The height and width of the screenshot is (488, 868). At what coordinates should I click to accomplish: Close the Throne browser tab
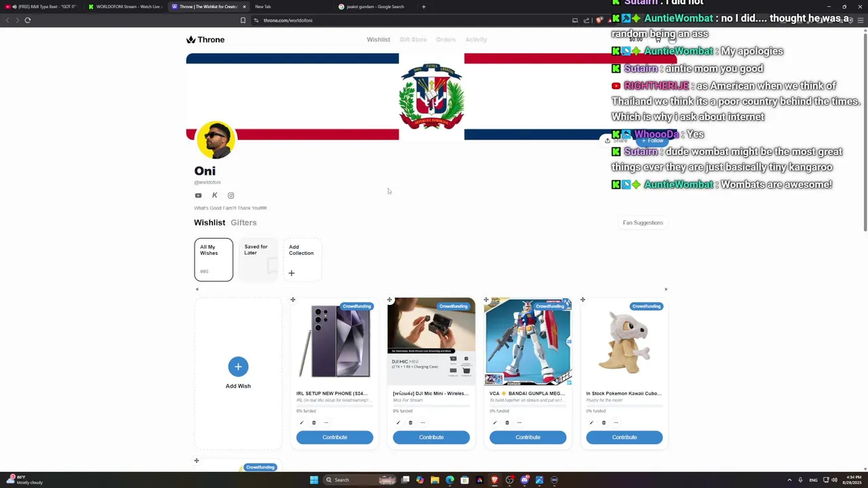pos(244,7)
